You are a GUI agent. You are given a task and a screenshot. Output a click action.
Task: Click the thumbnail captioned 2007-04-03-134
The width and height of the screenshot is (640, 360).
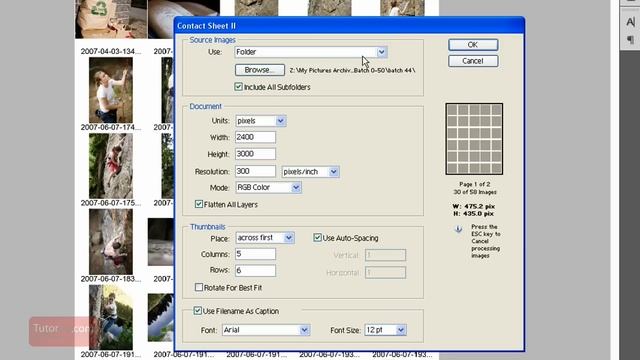(x=111, y=19)
